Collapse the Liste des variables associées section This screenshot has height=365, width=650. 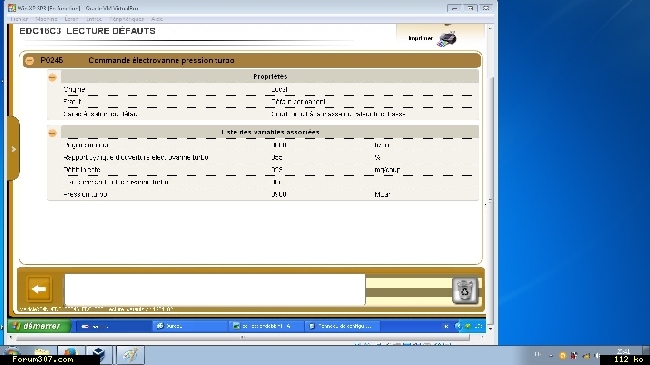[x=52, y=133]
